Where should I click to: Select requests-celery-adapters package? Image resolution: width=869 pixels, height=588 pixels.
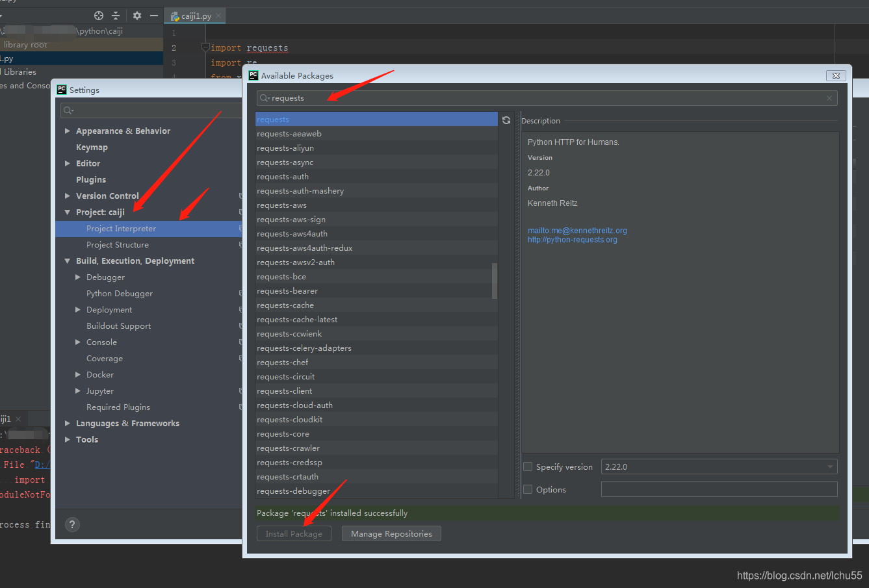376,348
